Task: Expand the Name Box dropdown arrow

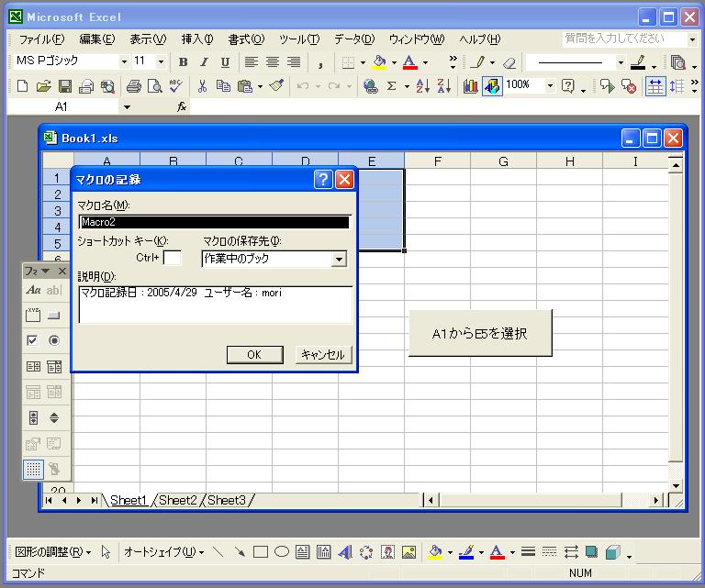Action: coord(127,107)
